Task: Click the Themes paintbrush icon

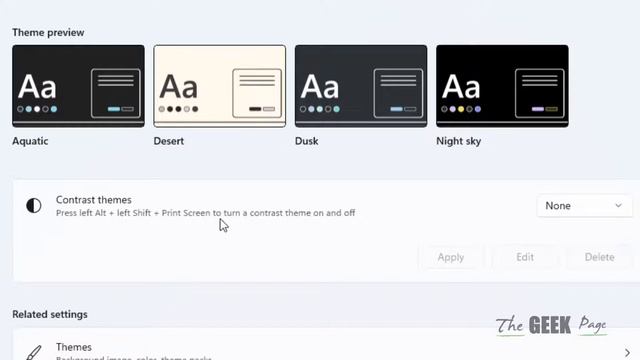Action: 34,353
